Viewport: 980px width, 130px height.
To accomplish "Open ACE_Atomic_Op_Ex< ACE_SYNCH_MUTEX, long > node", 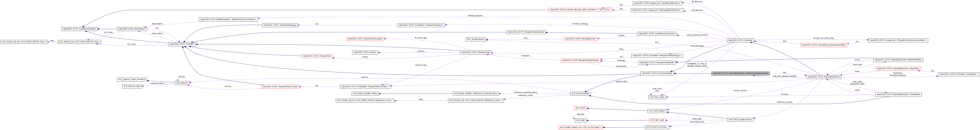I will [24, 42].
